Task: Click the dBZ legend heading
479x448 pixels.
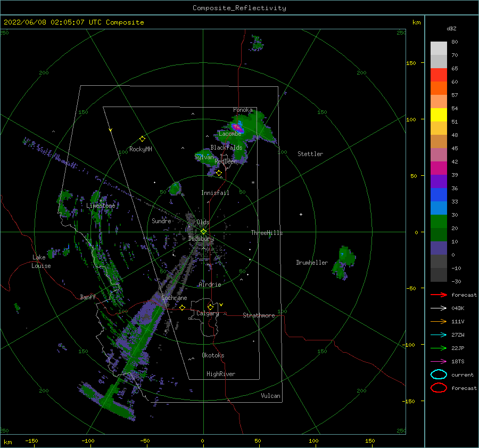Action: (451, 28)
